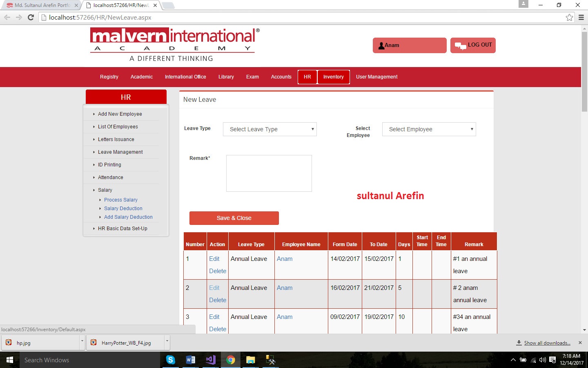Click the Windows Start button

pyautogui.click(x=10, y=360)
